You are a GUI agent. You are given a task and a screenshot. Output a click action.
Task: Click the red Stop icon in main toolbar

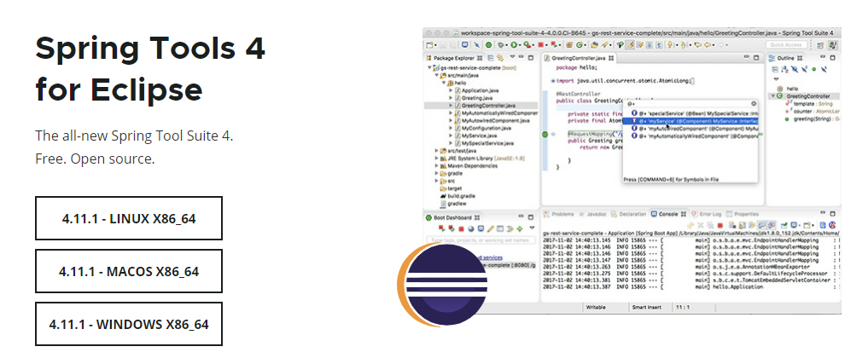[x=541, y=45]
